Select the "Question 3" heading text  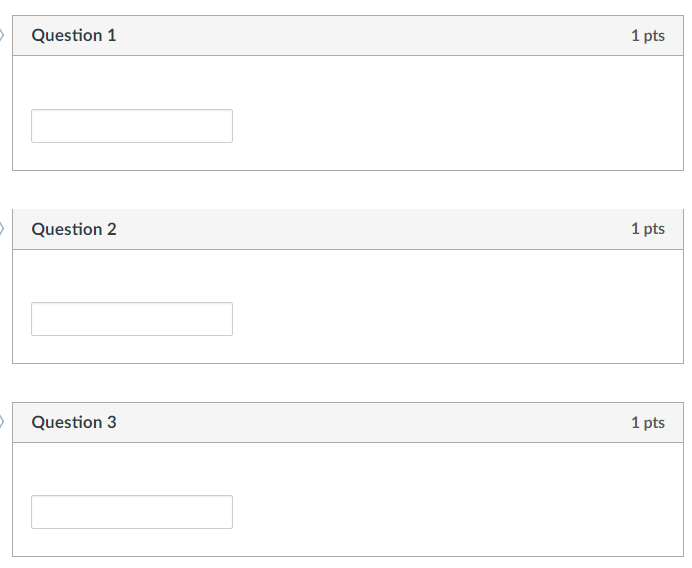(74, 422)
